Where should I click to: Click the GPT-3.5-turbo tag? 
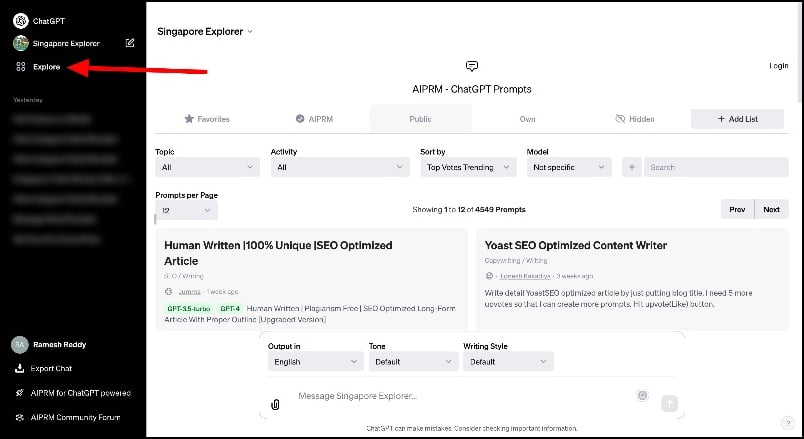pyautogui.click(x=189, y=309)
